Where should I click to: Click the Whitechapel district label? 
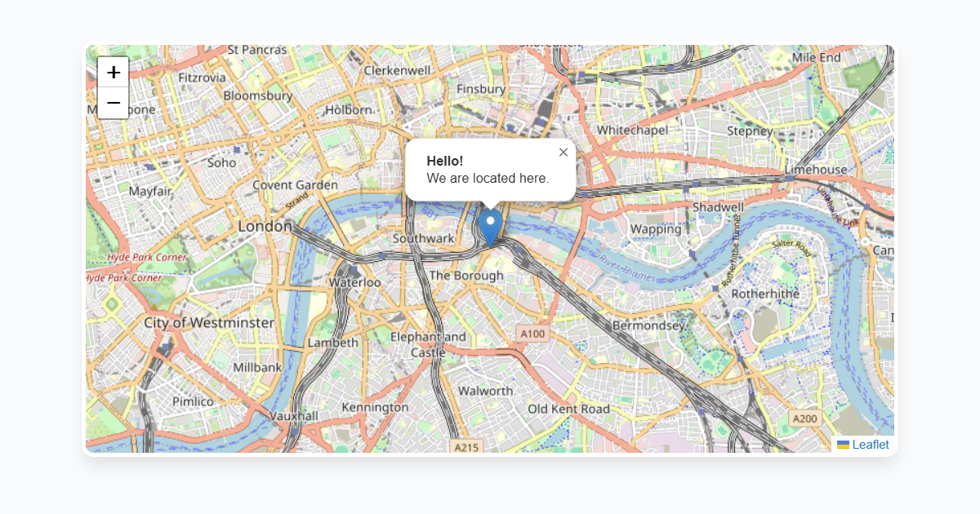[632, 130]
